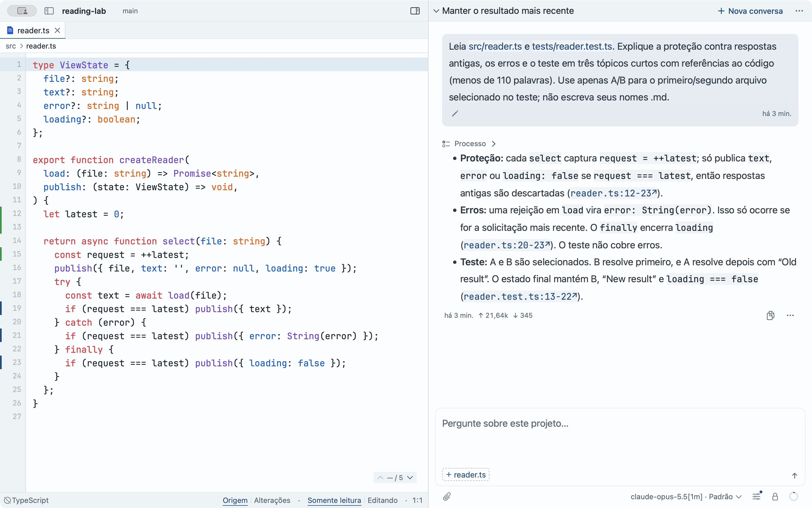Click the reading-lab project name
The image size is (812, 508).
pos(84,11)
